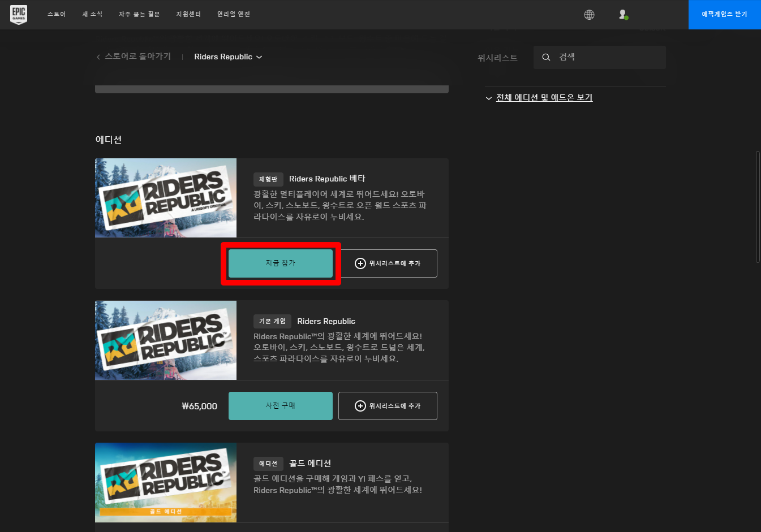Screen dimensions: 761x532
Task: Open the 언리얼 엔진 menu item
Action: click(234, 14)
